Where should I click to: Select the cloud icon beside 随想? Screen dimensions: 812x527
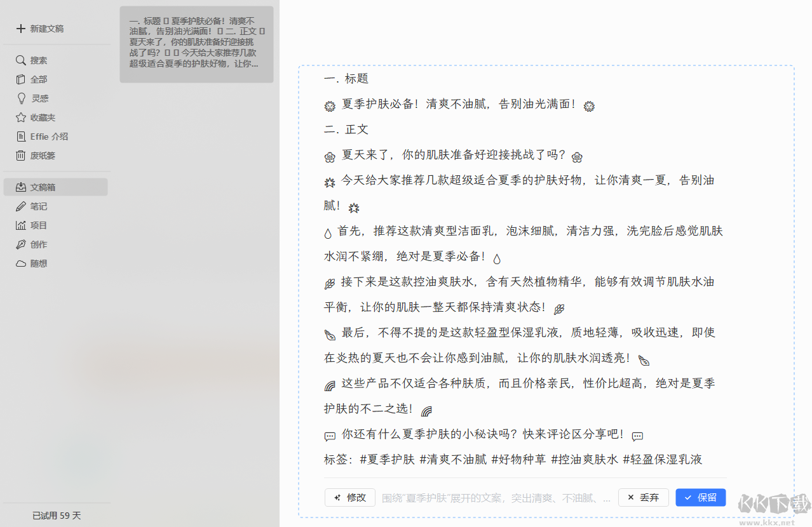(x=20, y=263)
